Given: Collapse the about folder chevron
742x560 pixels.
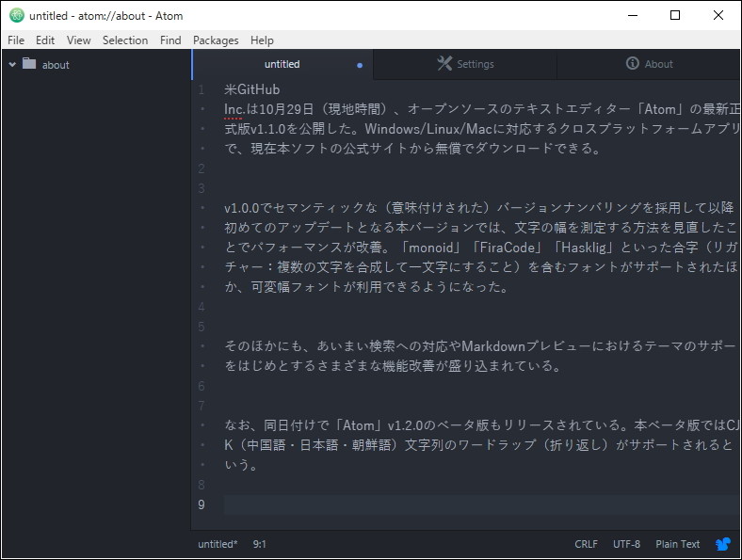Looking at the screenshot, I should coord(12,64).
